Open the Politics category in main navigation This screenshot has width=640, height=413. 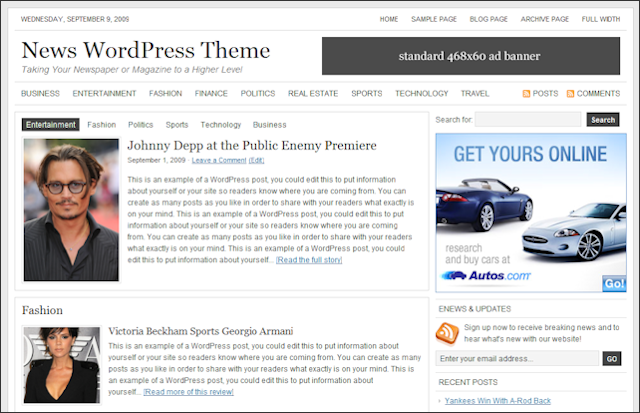pyautogui.click(x=258, y=93)
